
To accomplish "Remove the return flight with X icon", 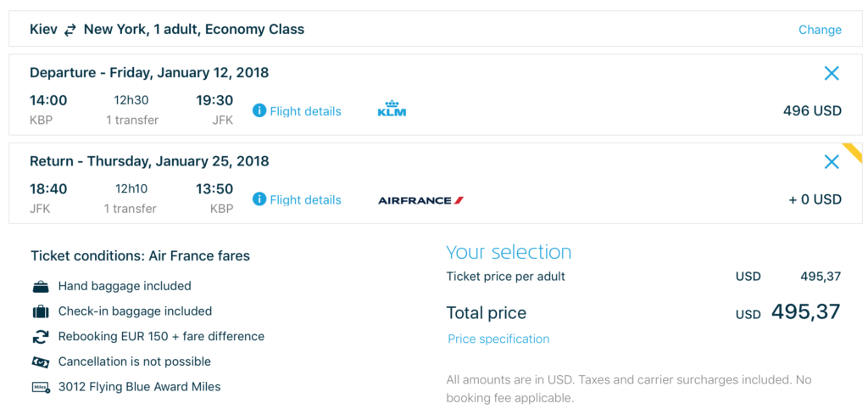I will pyautogui.click(x=832, y=162).
